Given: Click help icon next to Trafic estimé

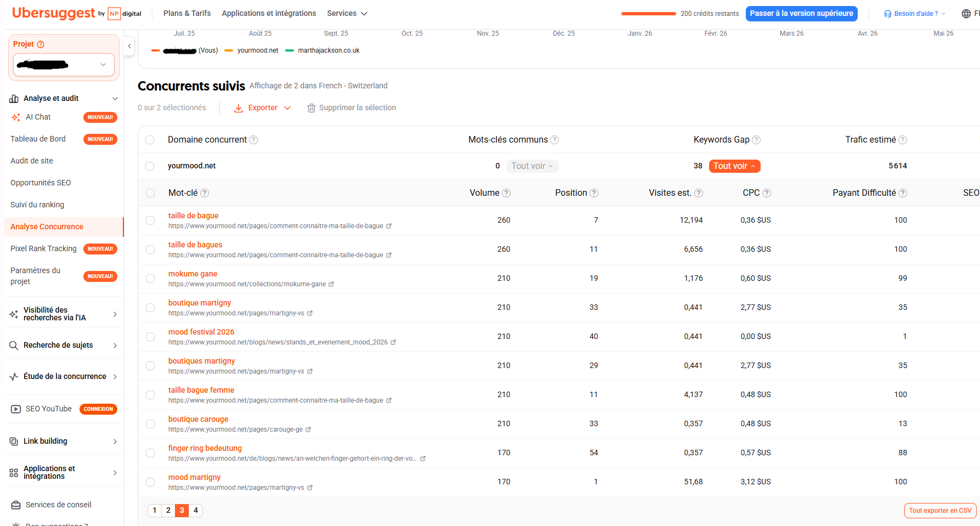Looking at the screenshot, I should pos(903,140).
